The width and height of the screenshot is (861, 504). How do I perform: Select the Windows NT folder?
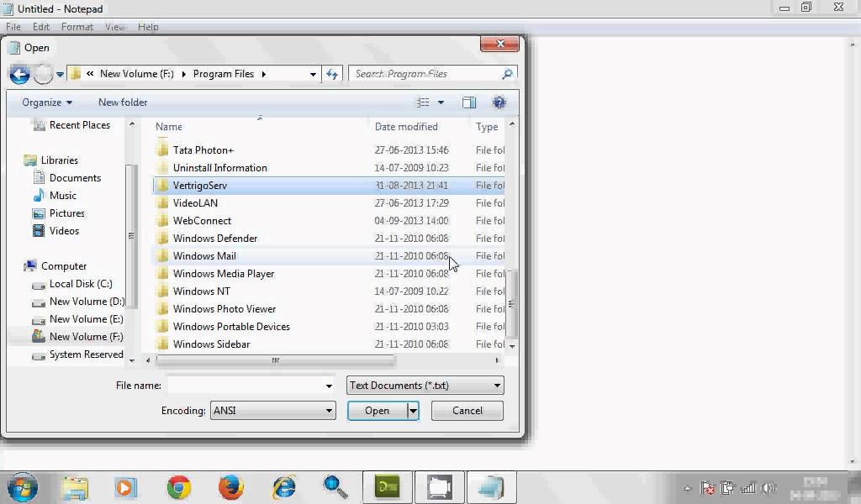[x=329, y=291]
